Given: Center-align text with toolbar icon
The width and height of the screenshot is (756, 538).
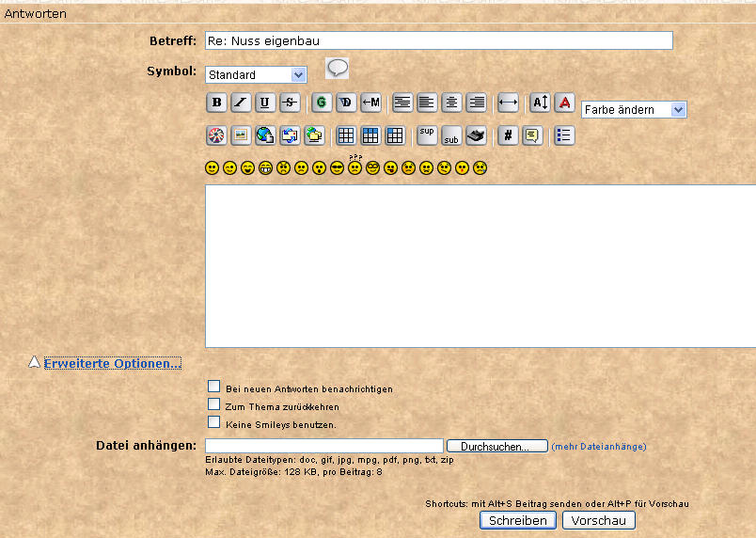Looking at the screenshot, I should [451, 103].
